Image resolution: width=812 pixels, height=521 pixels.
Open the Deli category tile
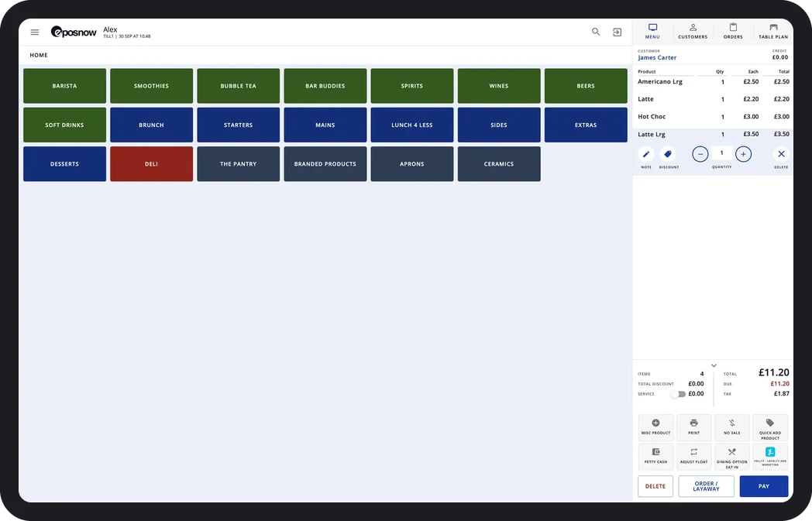(x=151, y=164)
